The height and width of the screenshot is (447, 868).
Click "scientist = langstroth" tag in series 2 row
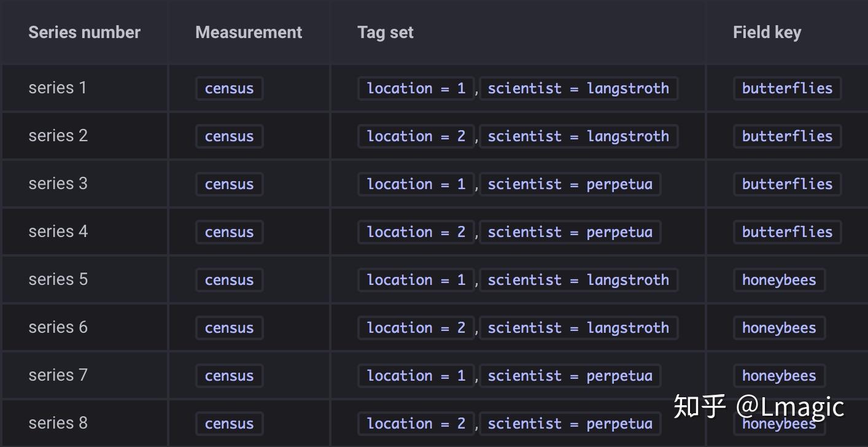(x=578, y=136)
